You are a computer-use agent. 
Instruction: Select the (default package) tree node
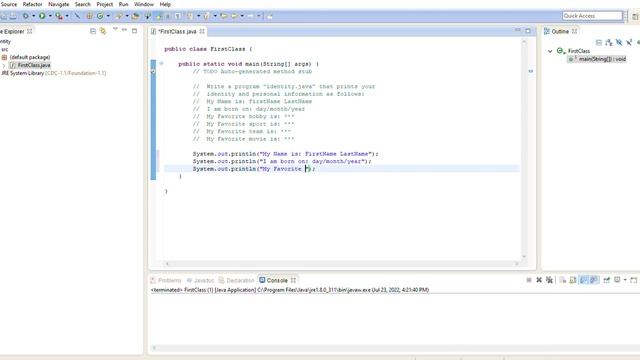(x=29, y=57)
